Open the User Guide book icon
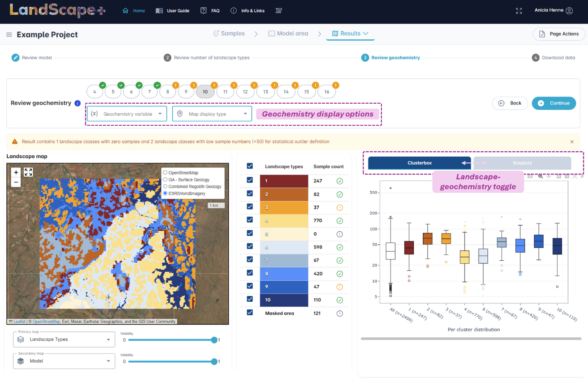588x383 pixels. (x=159, y=11)
